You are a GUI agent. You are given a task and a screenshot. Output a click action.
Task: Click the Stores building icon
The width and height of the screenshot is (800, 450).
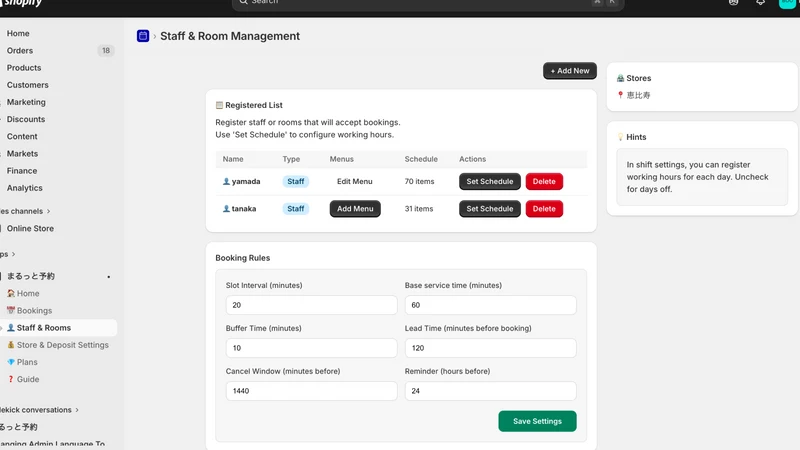tap(620, 78)
